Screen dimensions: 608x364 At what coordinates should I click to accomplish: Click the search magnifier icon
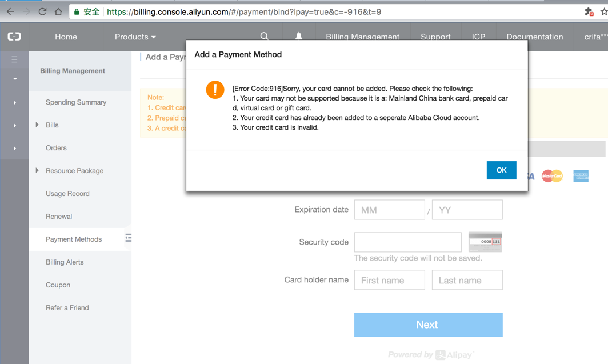[264, 36]
